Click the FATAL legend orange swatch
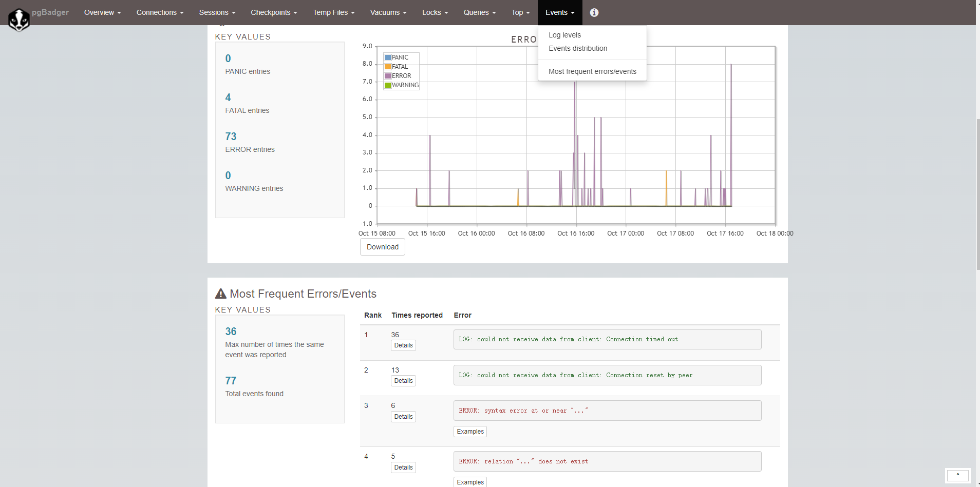Image resolution: width=980 pixels, height=487 pixels. (388, 67)
